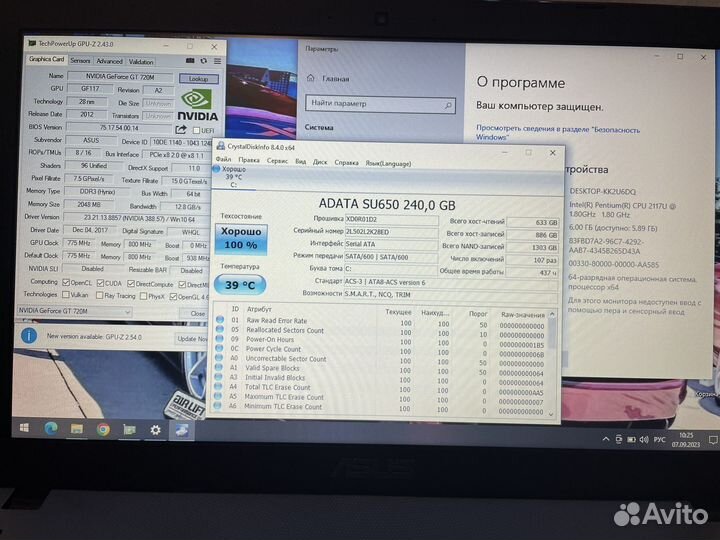This screenshot has width=720, height=540.
Task: Toggle OpenGL 4.6 checkbox
Action: [x=173, y=297]
